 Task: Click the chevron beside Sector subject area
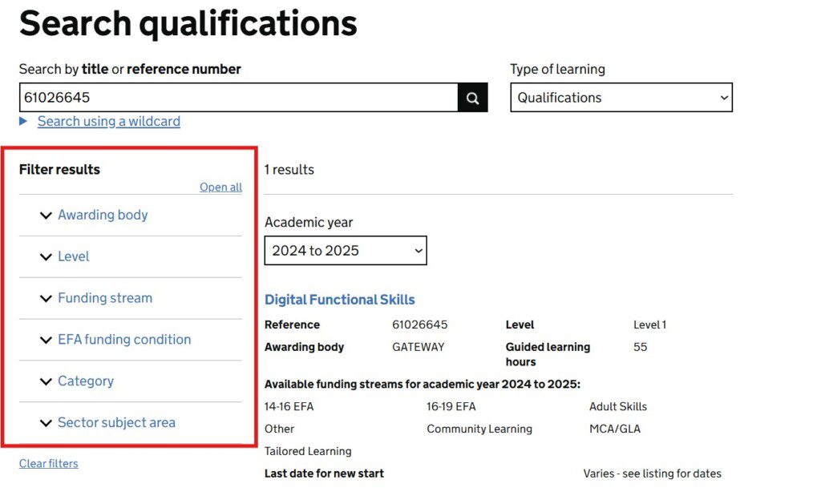point(46,423)
